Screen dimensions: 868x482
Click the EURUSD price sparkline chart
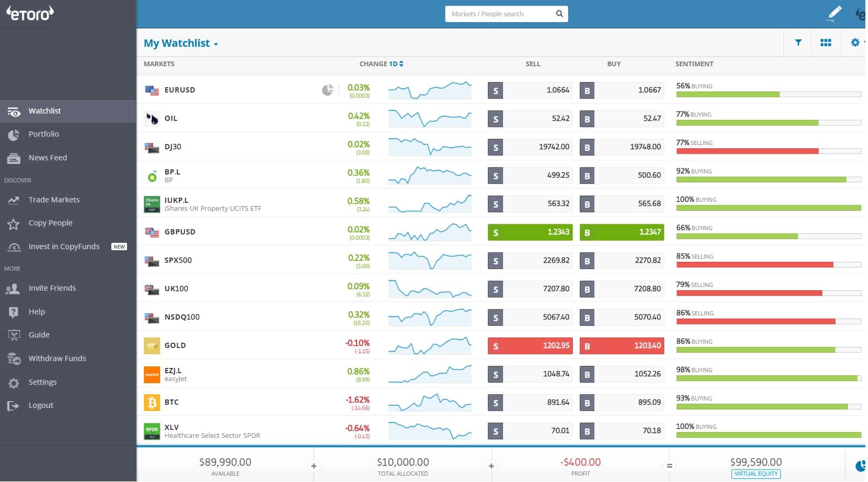[x=430, y=90]
